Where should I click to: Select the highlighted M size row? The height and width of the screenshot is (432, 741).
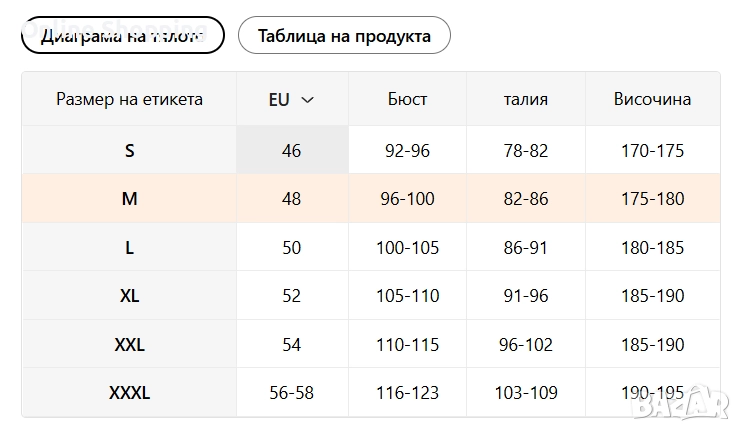129,199
